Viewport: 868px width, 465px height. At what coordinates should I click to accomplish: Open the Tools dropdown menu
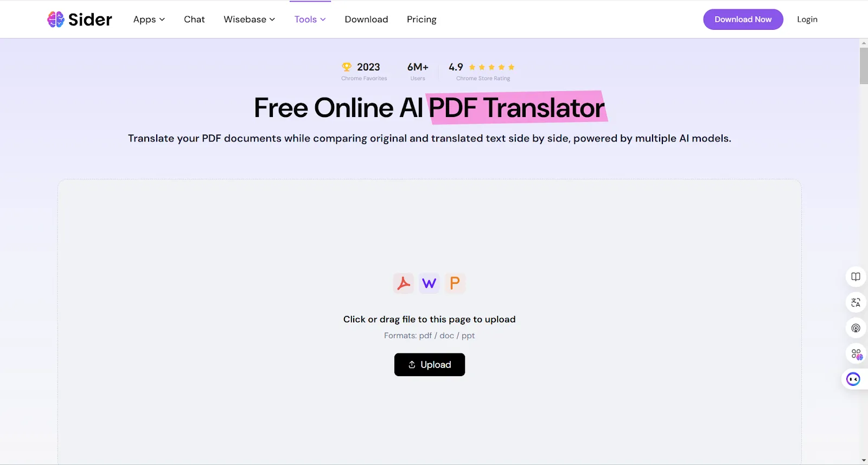310,20
